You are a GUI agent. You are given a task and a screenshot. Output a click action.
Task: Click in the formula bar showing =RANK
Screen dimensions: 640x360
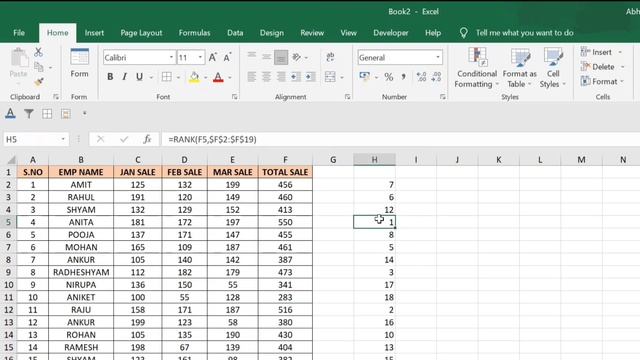coord(400,140)
